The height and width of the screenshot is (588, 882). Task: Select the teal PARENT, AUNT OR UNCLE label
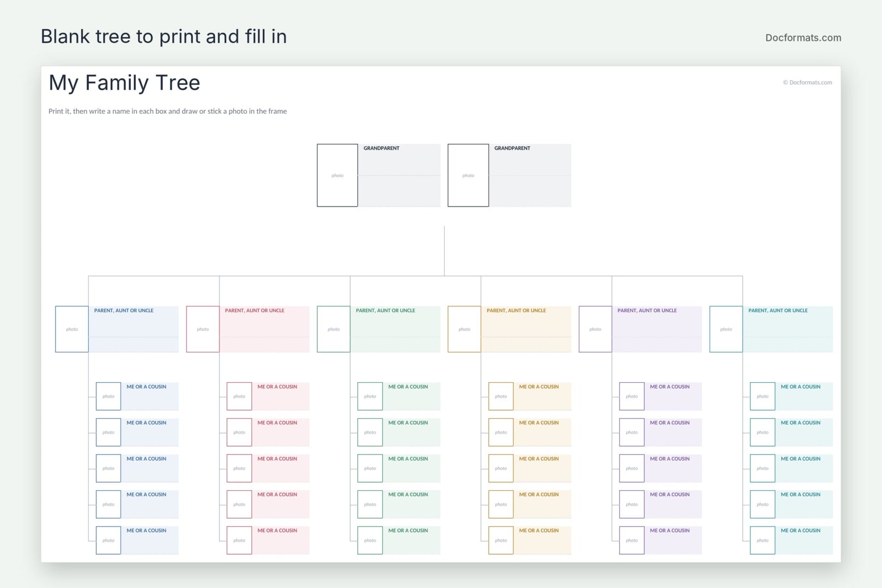[778, 311]
